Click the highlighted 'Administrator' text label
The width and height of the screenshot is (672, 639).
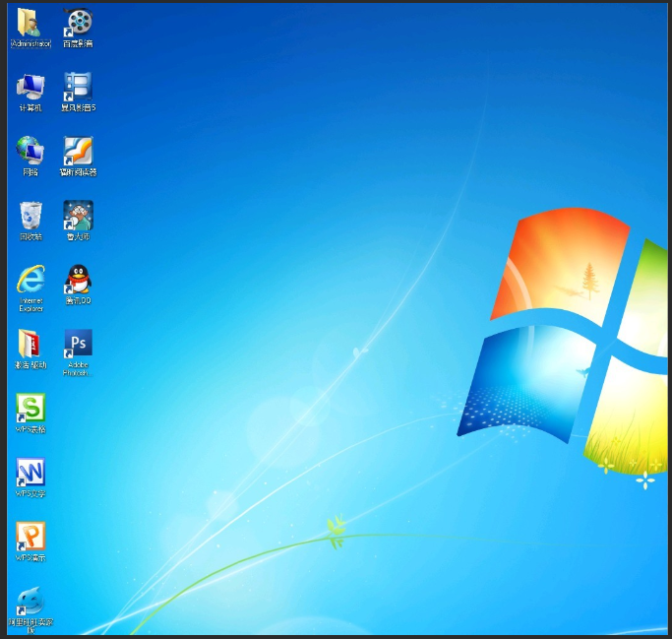pyautogui.click(x=31, y=44)
